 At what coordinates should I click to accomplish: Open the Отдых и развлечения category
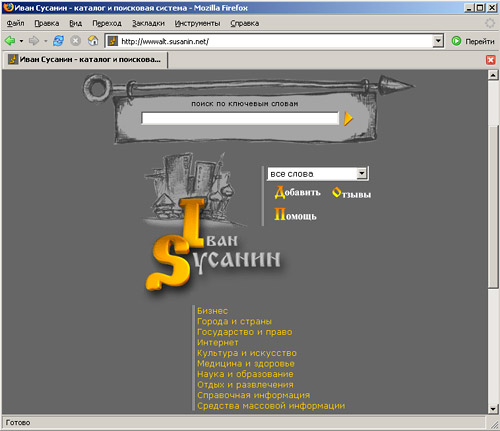pos(245,385)
